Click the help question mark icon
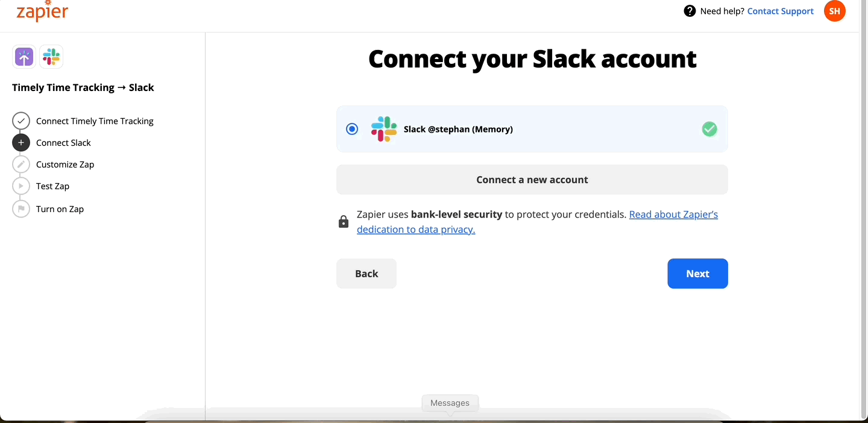 688,11
